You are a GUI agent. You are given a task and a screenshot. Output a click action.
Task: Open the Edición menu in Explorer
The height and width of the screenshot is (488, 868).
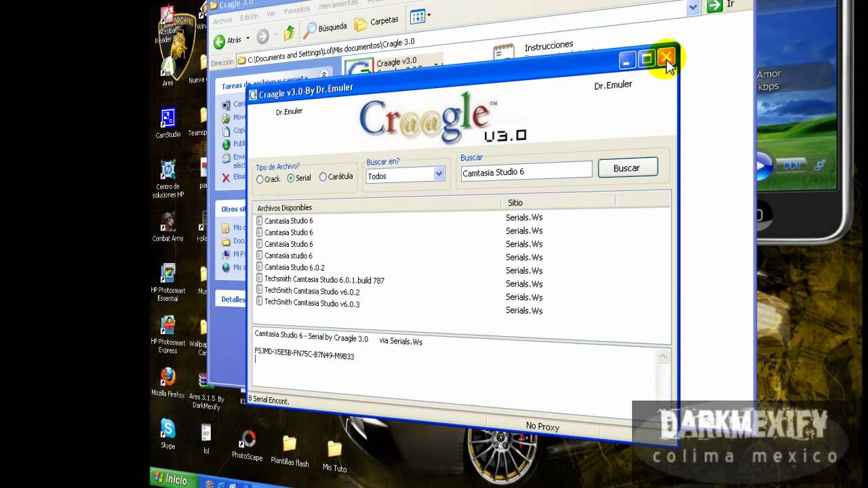[x=249, y=17]
